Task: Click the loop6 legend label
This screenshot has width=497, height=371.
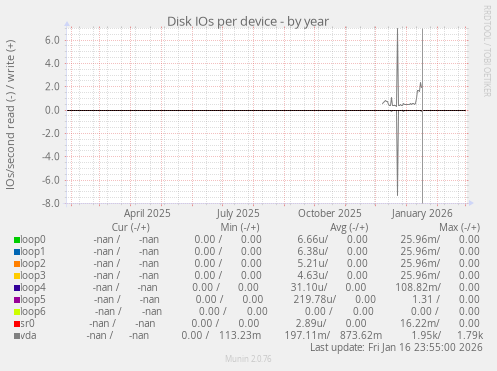Action: pyautogui.click(x=33, y=311)
